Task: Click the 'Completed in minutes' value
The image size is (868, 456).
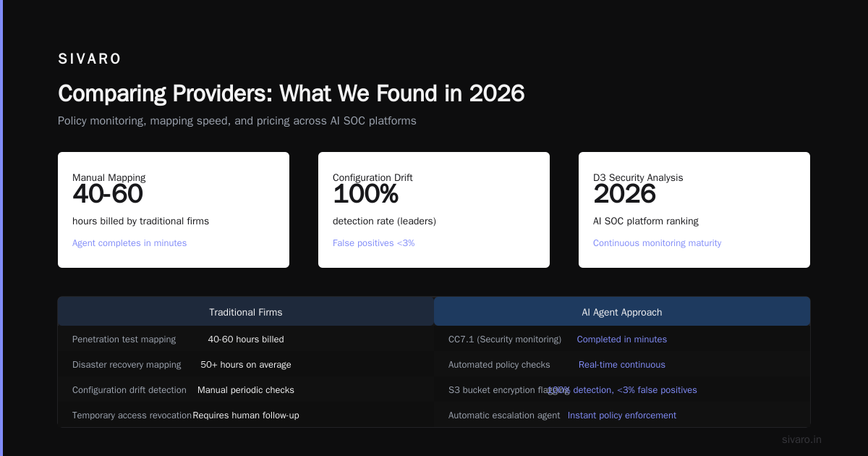Action: pyautogui.click(x=622, y=339)
